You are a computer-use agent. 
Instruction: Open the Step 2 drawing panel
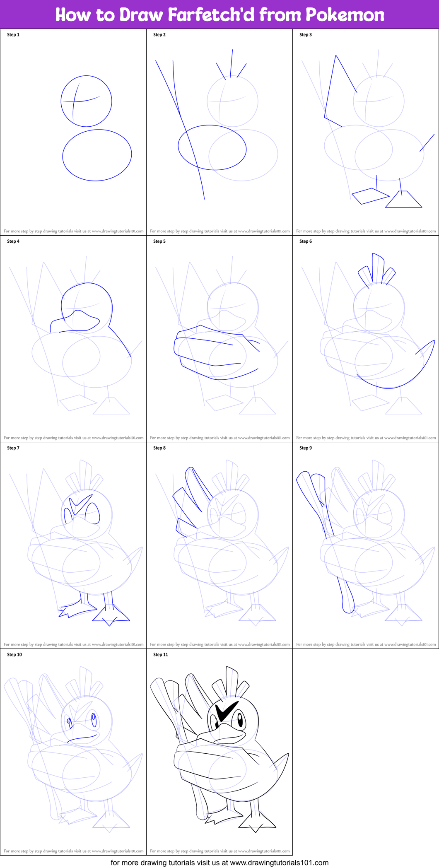click(x=219, y=132)
